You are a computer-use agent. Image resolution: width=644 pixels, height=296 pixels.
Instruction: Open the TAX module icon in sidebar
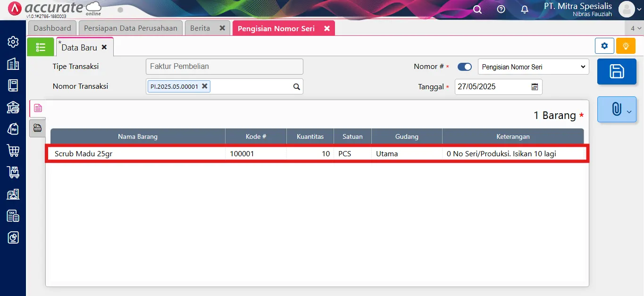pyautogui.click(x=13, y=216)
